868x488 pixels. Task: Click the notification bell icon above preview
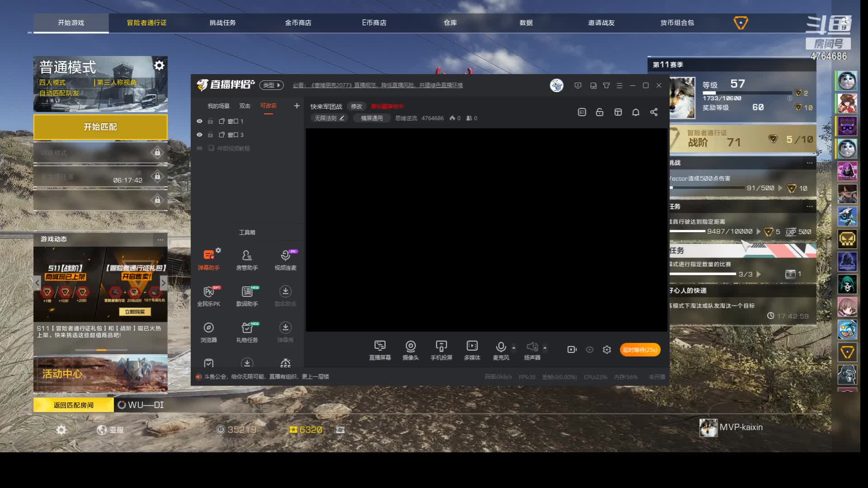click(x=636, y=112)
